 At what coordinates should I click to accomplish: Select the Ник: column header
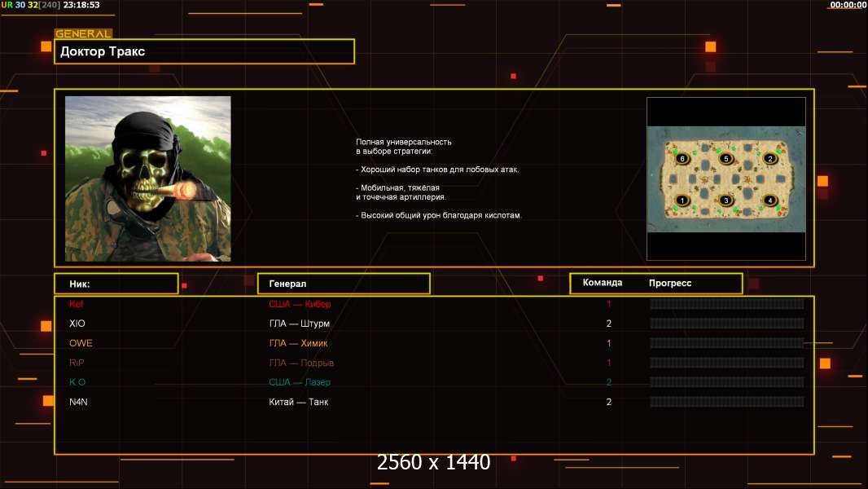116,284
